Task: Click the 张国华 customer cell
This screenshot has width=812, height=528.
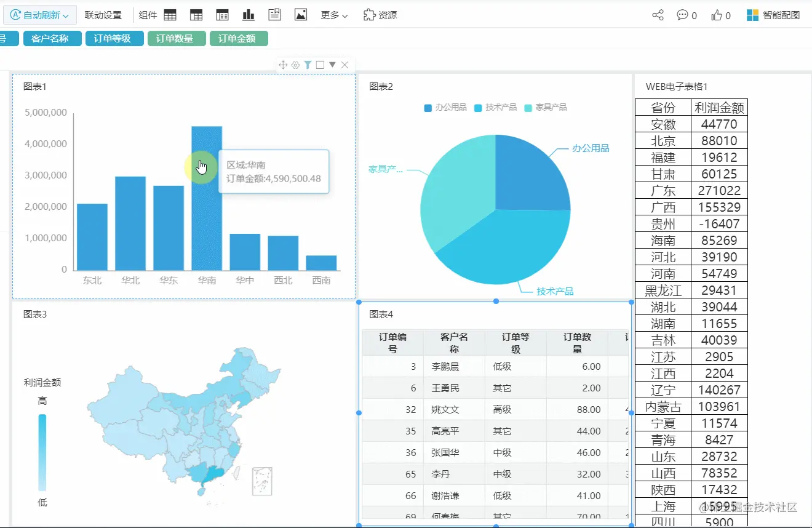Action: [x=454, y=453]
